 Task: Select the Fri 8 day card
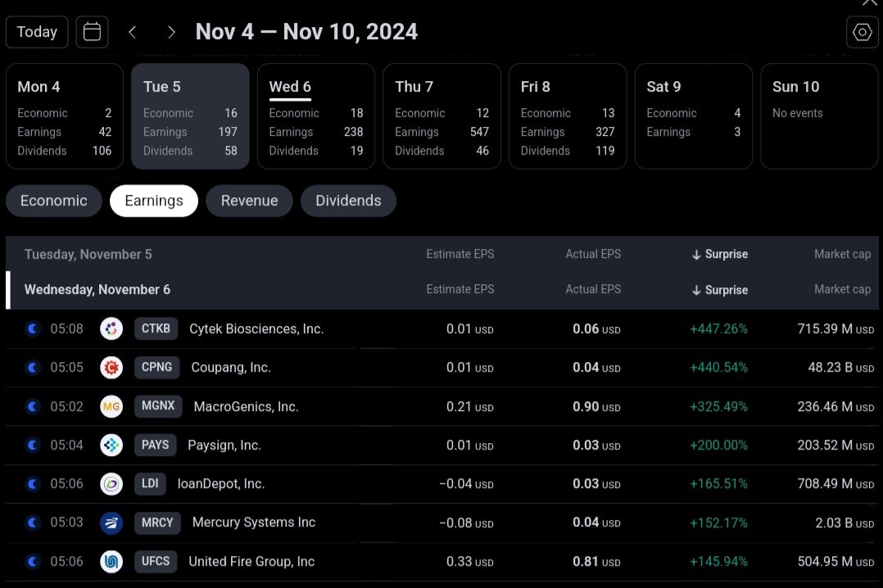568,116
